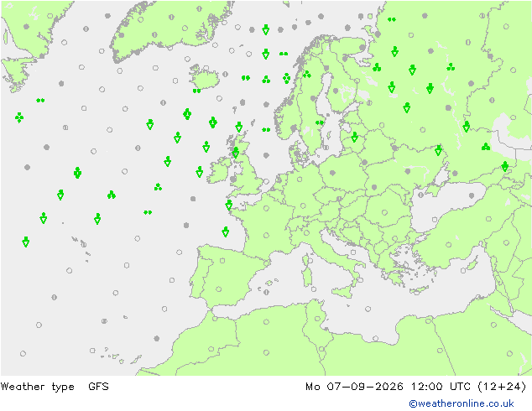Select the green two-dot symbol over southern Sweden
This screenshot has height=411, width=532.
[x=319, y=122]
